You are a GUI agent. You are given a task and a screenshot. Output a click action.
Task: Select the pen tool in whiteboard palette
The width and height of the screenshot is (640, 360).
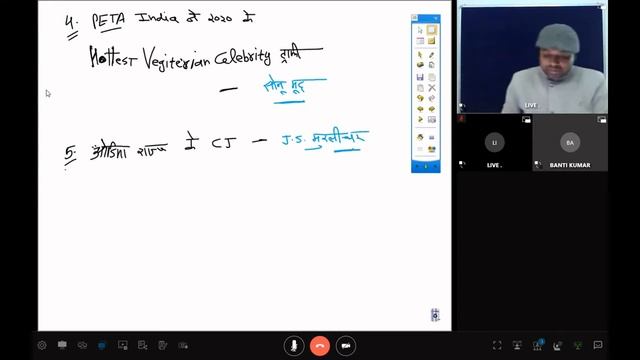coord(431,55)
